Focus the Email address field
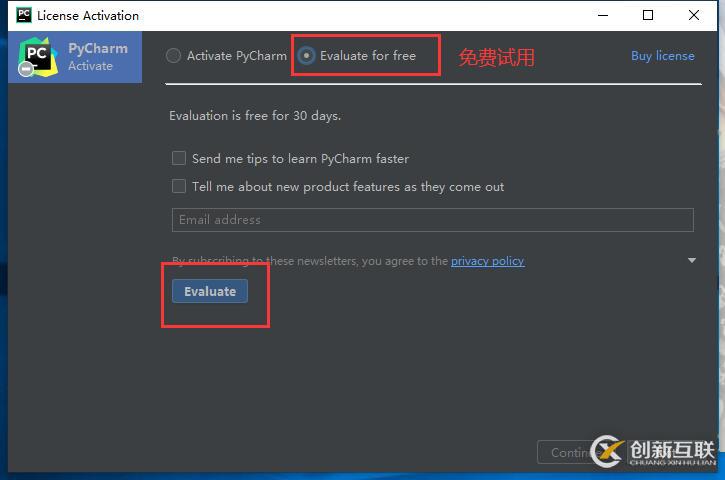Screen dimensions: 725x480 pos(432,220)
